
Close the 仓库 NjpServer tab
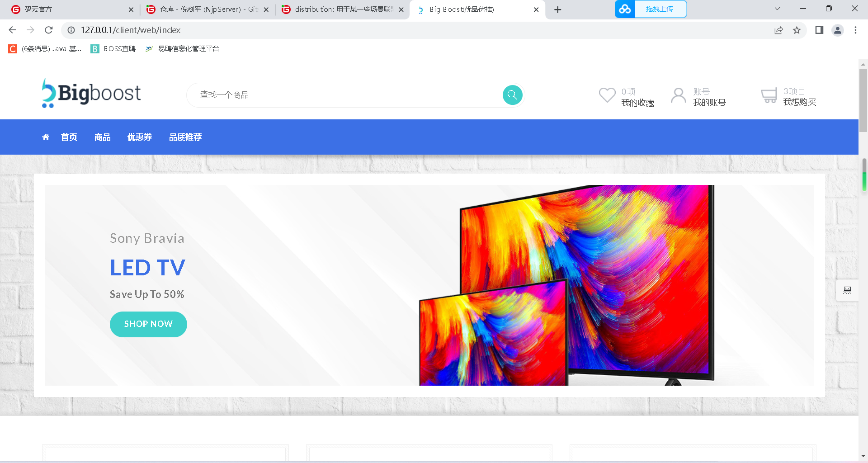pos(266,9)
